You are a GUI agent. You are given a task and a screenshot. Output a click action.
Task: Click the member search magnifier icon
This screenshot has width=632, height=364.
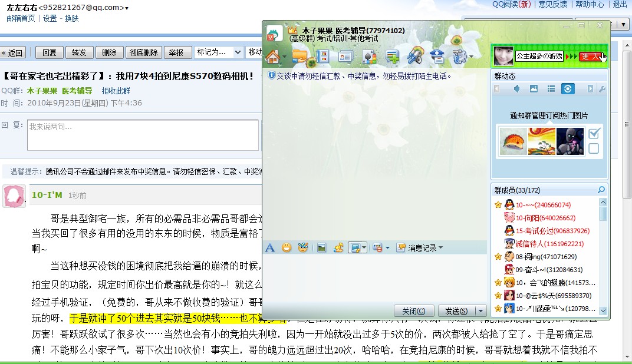(x=601, y=189)
